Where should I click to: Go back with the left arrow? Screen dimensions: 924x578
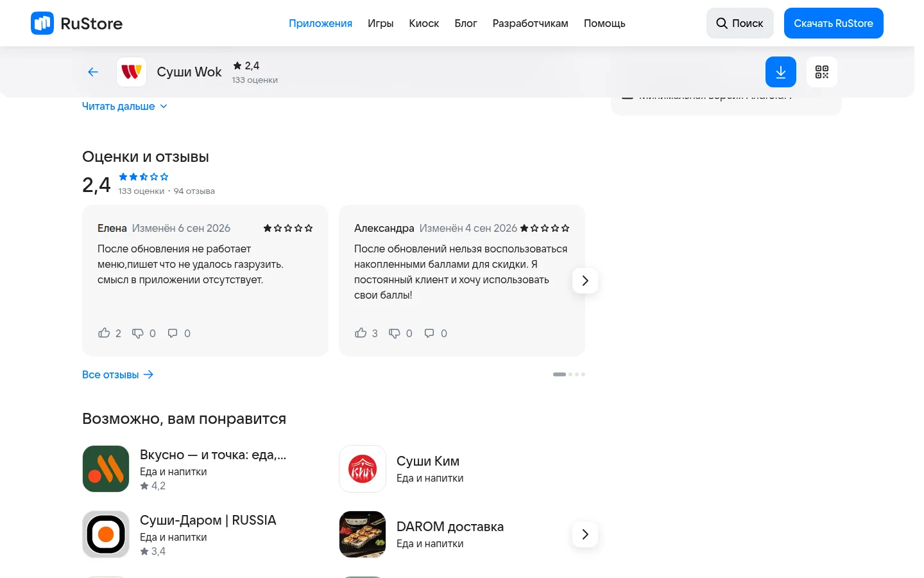coord(93,72)
